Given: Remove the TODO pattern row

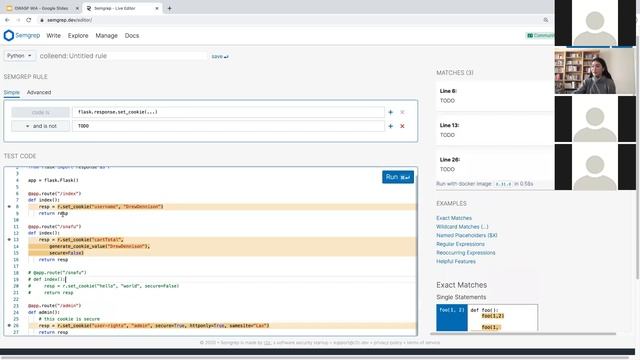Looking at the screenshot, I should tap(402, 126).
